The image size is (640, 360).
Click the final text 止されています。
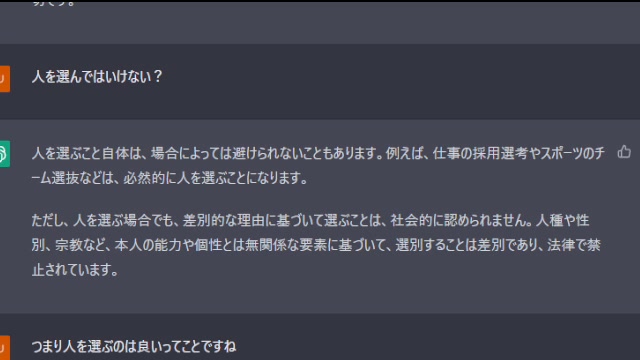tap(75, 270)
